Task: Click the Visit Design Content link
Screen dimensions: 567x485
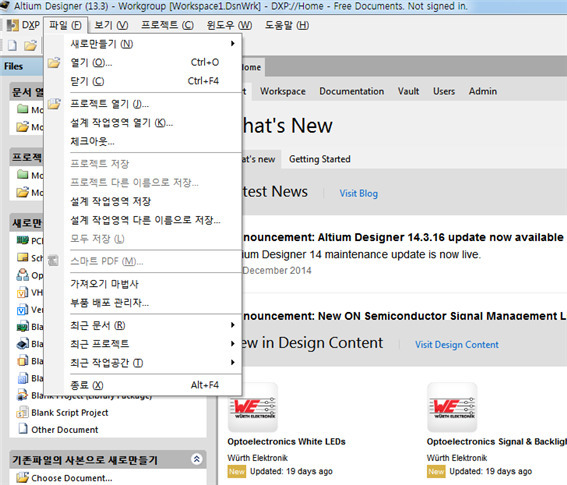Action: [457, 345]
